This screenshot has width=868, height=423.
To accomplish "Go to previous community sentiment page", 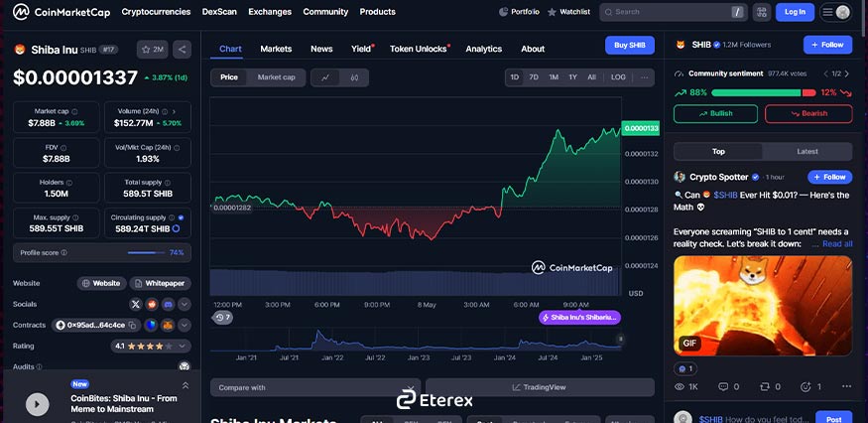I will (826, 73).
